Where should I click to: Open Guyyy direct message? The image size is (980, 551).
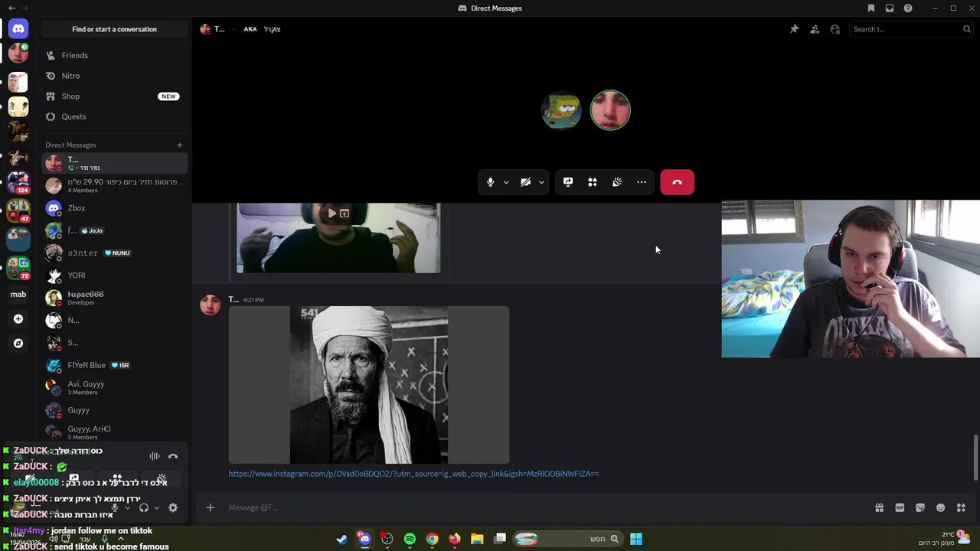point(114,410)
